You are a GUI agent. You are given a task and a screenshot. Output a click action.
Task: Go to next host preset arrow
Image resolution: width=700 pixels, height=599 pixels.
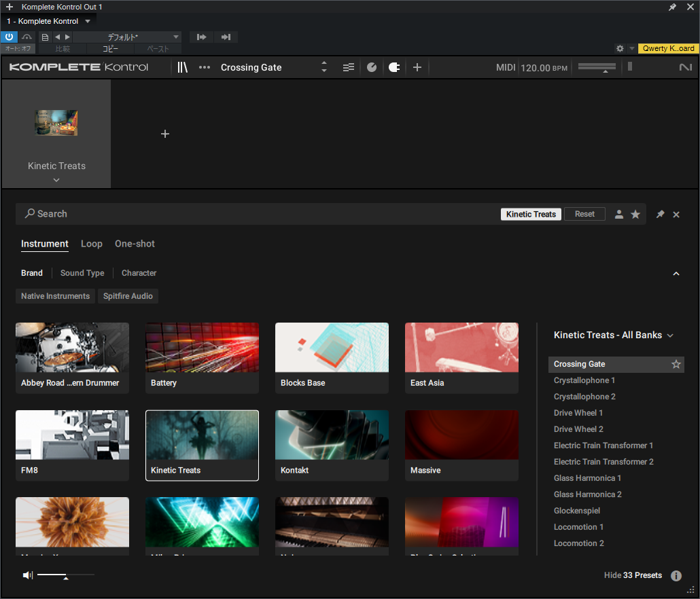[67, 37]
